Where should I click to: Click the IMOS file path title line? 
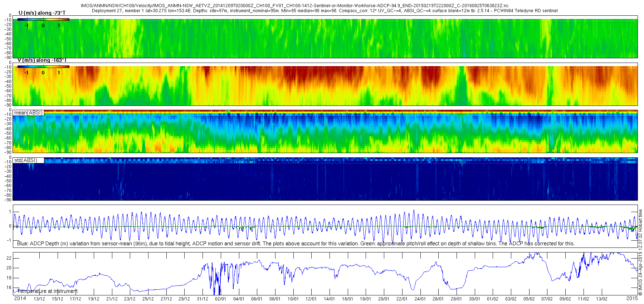[294, 6]
